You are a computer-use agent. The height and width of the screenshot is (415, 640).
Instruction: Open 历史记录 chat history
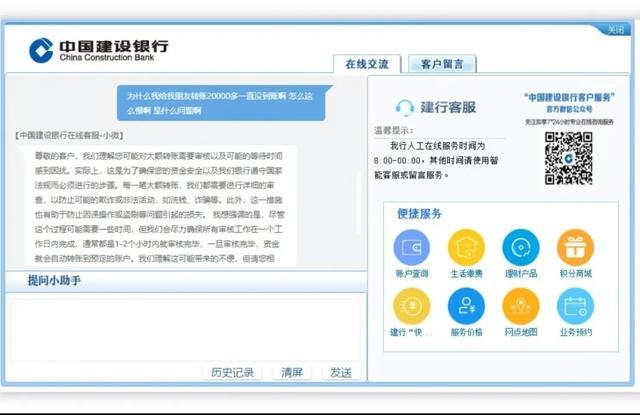[x=233, y=372]
